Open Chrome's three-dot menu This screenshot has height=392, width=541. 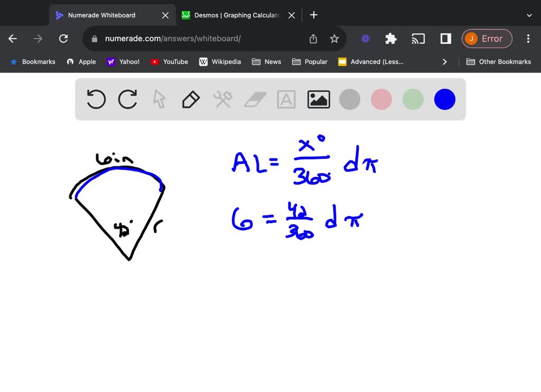point(528,38)
